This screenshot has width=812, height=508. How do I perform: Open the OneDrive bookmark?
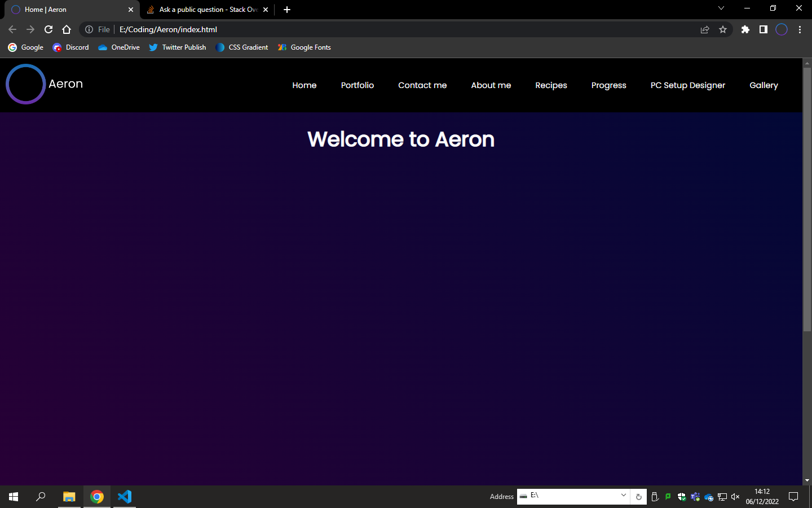coord(118,47)
